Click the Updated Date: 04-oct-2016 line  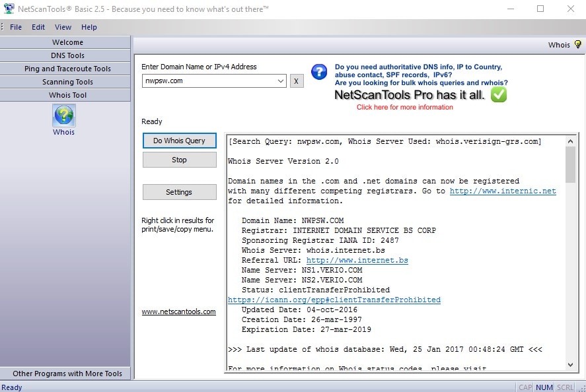click(x=299, y=310)
